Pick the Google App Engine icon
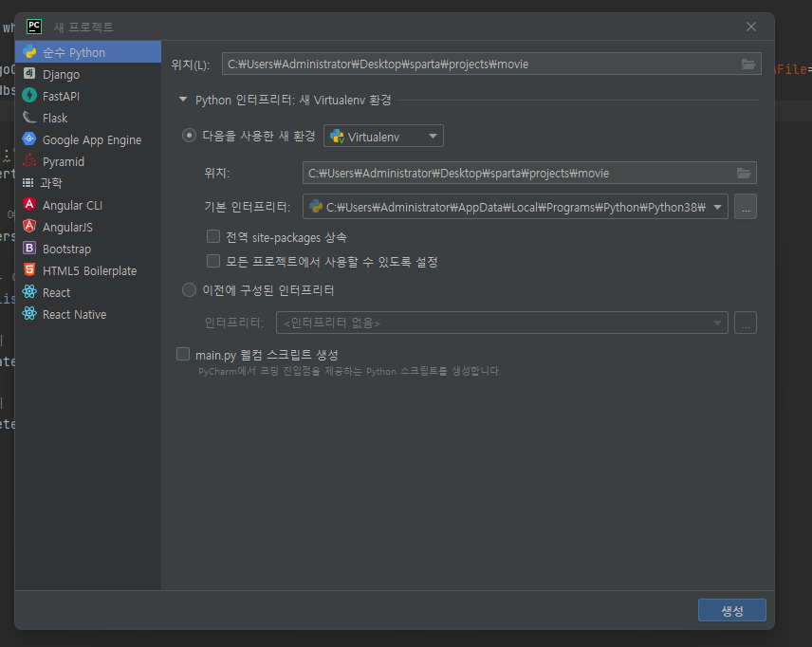The image size is (812, 647). tap(29, 139)
